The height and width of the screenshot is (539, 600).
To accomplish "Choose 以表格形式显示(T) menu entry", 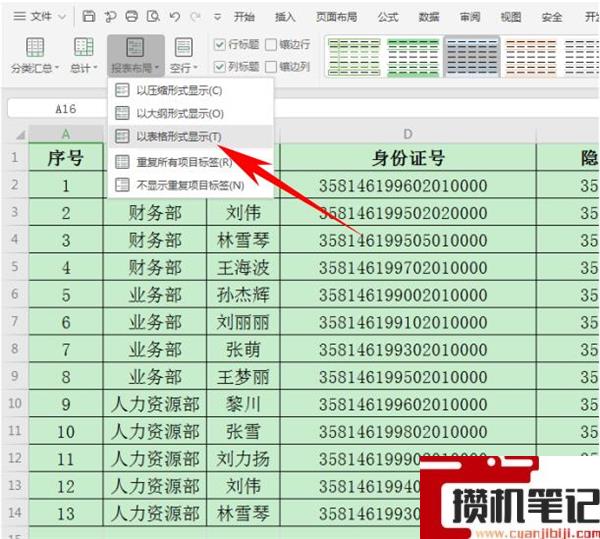I will [x=191, y=136].
